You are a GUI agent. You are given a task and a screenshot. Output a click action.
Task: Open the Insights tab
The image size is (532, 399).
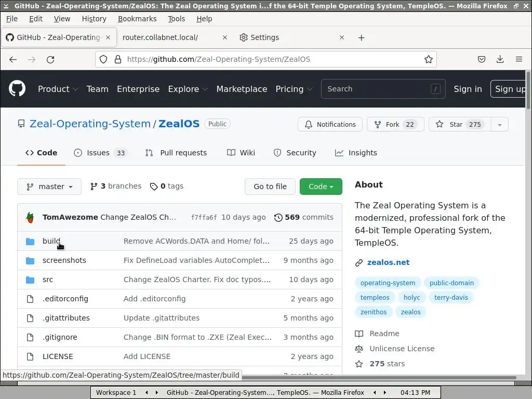pyautogui.click(x=356, y=153)
